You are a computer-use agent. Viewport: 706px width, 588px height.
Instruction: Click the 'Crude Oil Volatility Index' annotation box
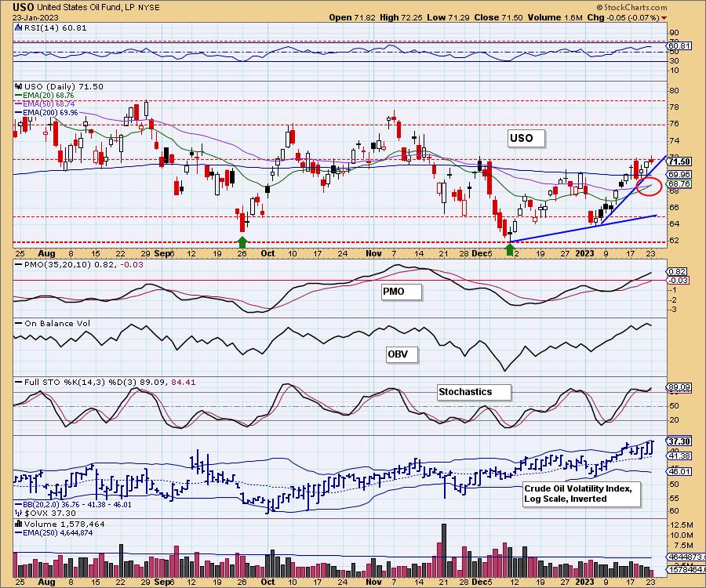tap(581, 494)
